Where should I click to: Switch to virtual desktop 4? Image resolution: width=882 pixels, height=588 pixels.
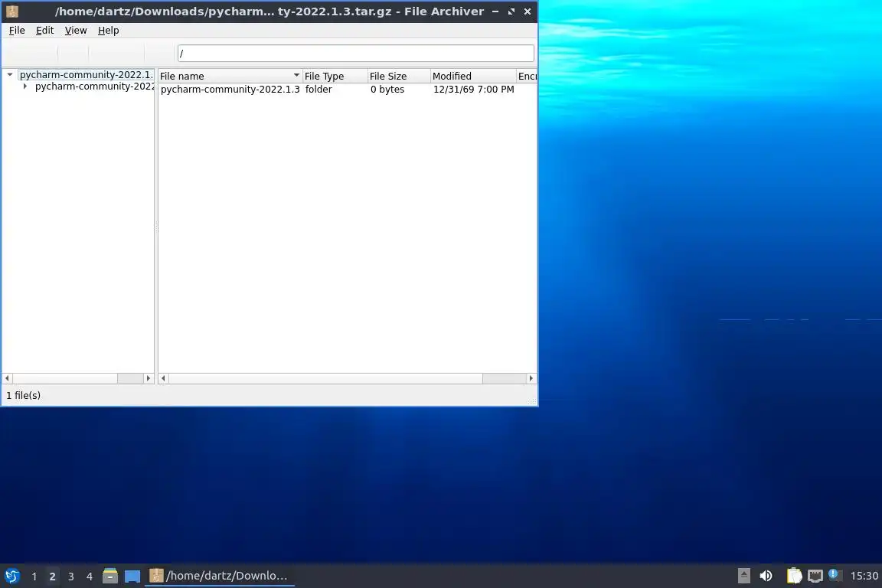point(90,577)
